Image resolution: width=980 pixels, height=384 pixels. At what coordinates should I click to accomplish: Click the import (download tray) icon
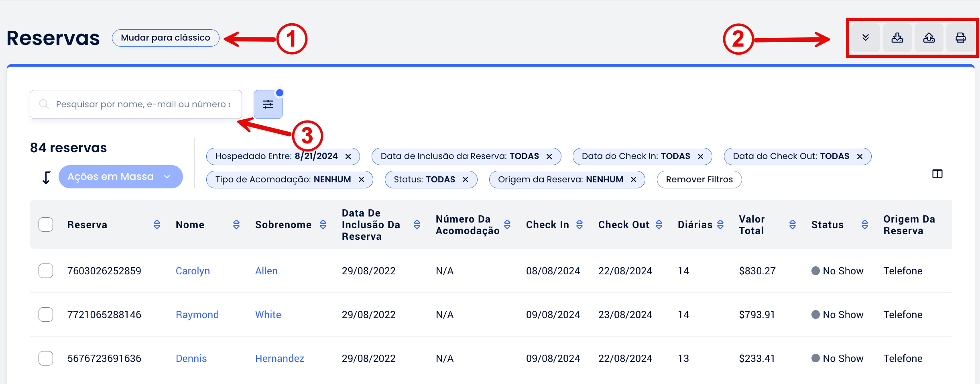point(897,38)
